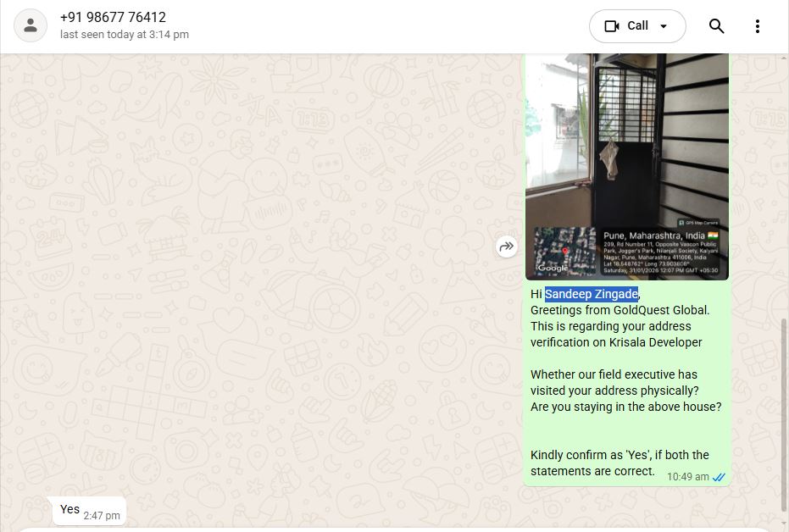789x532 pixels.
Task: Click the 2:47 pm message timestamp
Action: click(102, 516)
